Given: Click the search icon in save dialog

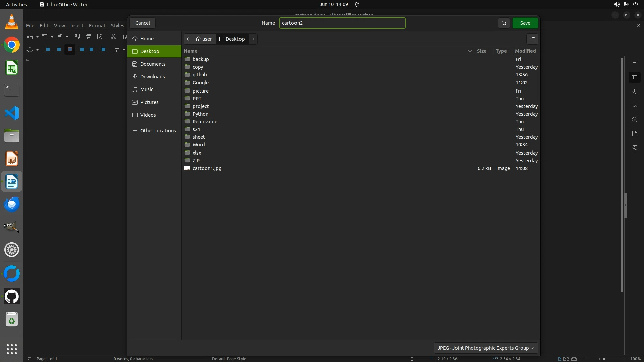Looking at the screenshot, I should 504,23.
